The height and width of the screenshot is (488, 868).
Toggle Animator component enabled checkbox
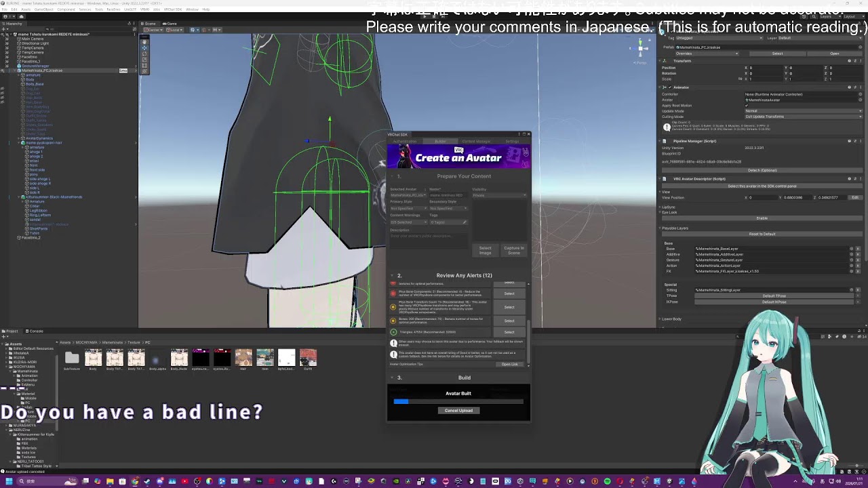[x=670, y=87]
